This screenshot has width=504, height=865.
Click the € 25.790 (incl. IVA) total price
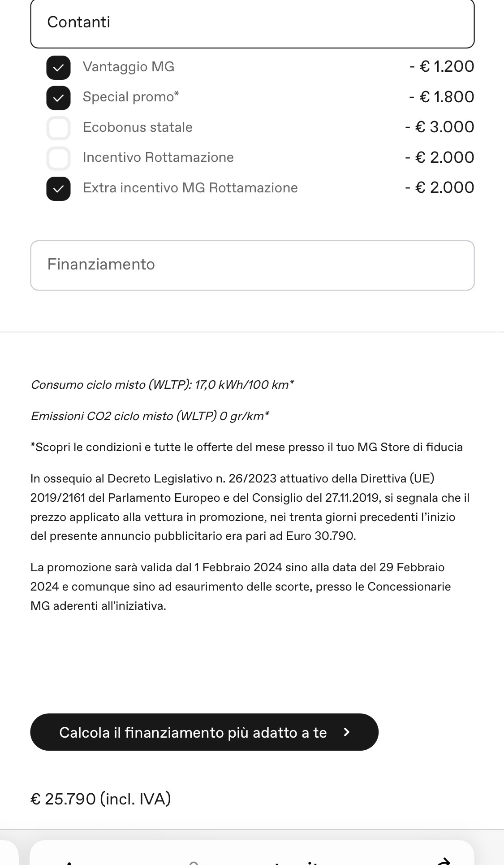click(101, 799)
